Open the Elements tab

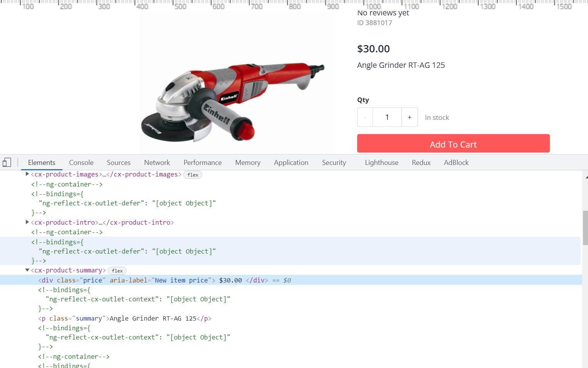(x=42, y=163)
